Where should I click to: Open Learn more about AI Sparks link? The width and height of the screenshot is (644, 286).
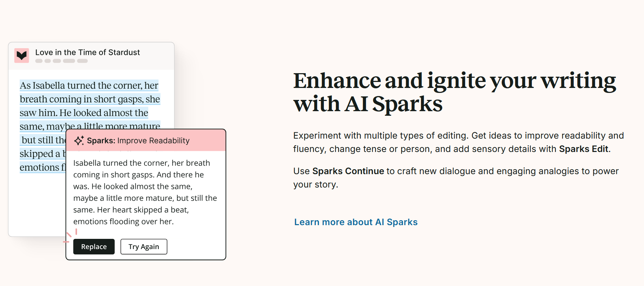(356, 222)
